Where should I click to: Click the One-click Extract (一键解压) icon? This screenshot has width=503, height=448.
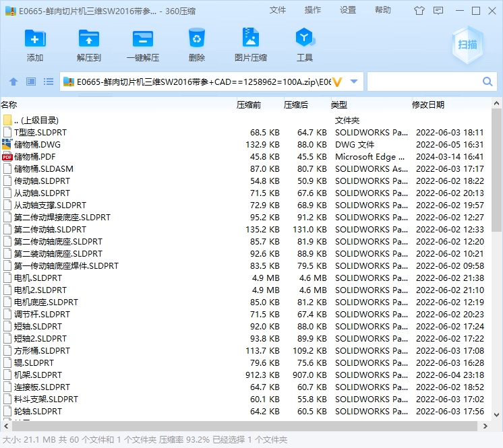click(x=143, y=39)
